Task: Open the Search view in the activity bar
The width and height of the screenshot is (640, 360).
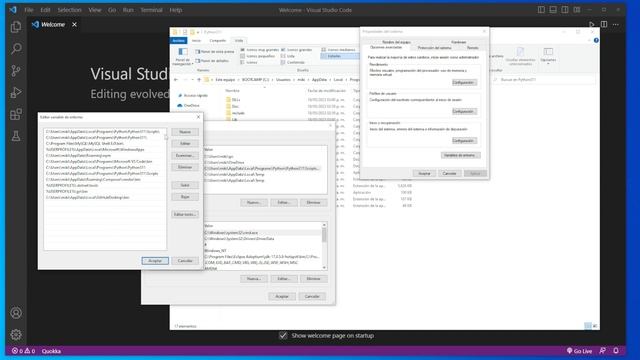Action: point(16,49)
